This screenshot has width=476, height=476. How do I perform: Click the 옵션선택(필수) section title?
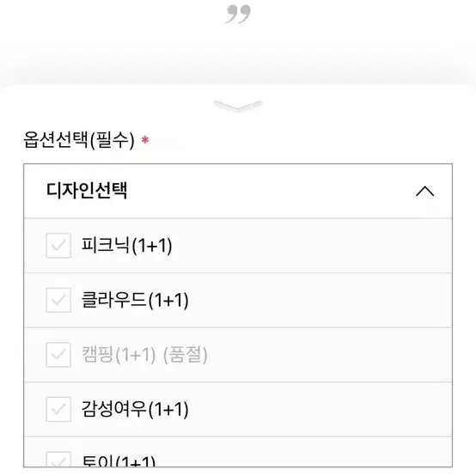(x=79, y=140)
